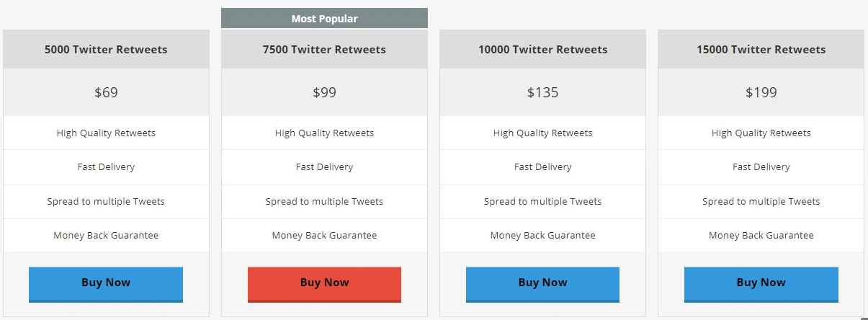This screenshot has width=868, height=320.
Task: Click the $135 price
Action: pos(542,92)
